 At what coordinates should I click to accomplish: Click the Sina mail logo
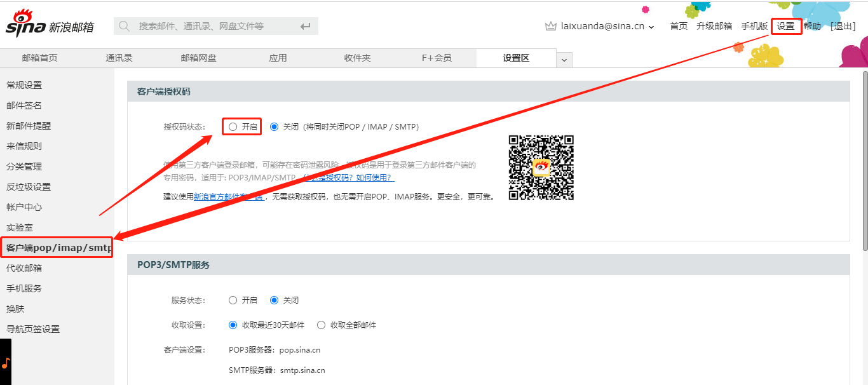coord(50,24)
